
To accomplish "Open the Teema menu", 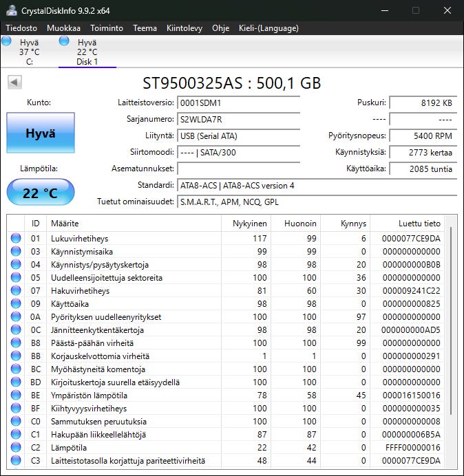I will [145, 28].
